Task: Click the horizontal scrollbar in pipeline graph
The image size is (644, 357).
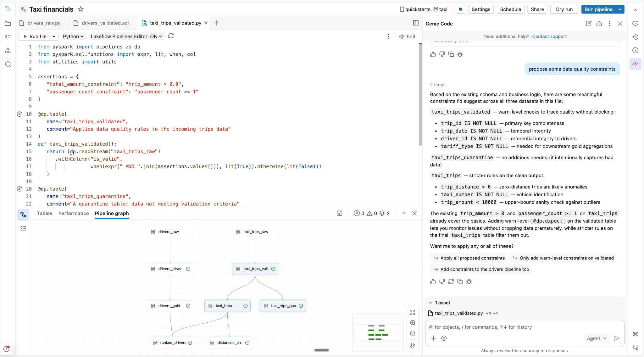Action: click(x=321, y=350)
